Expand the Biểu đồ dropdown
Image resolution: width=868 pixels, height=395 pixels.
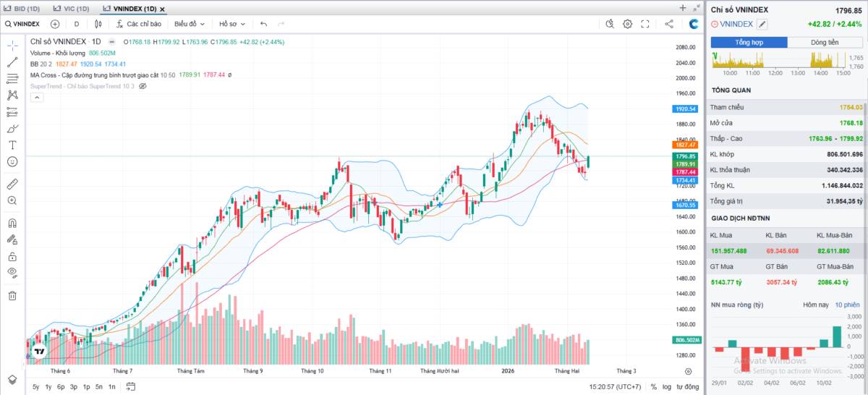189,24
